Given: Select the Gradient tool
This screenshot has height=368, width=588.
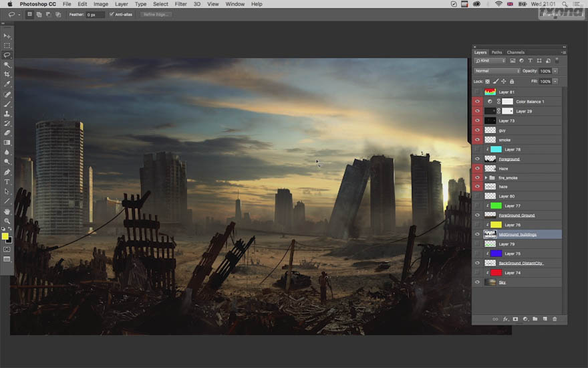Looking at the screenshot, I should (7, 143).
